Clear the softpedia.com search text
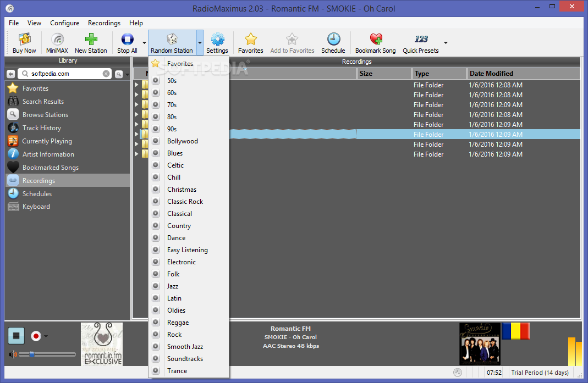This screenshot has width=588, height=383. [x=106, y=74]
